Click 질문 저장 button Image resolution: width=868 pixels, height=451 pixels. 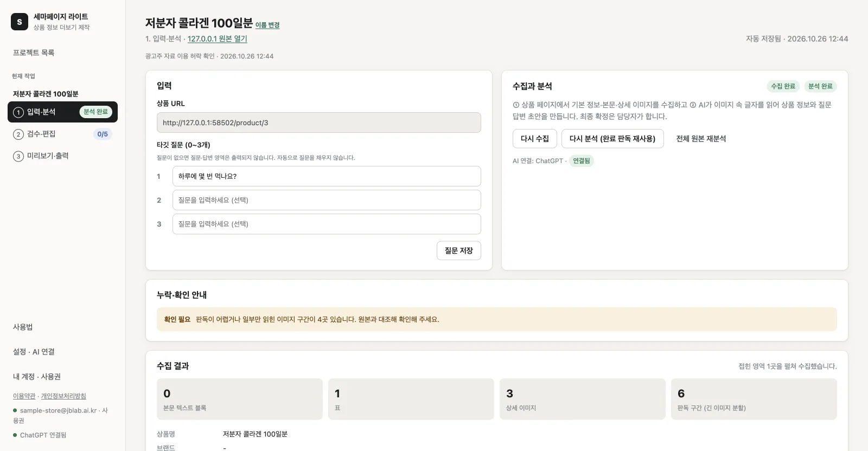point(459,250)
